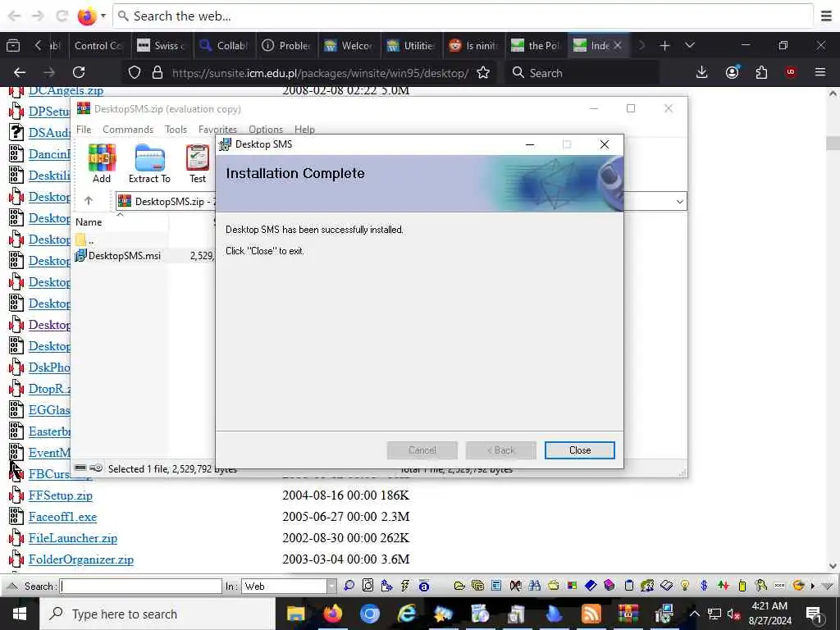Open a new Firefox tab with plus
This screenshot has height=630, width=840.
pos(664,46)
